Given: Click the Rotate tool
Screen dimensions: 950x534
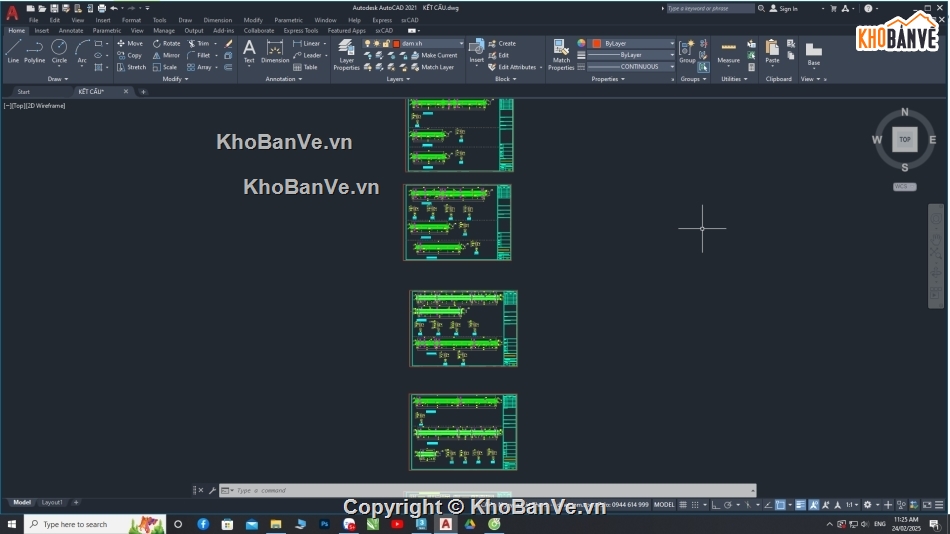Looking at the screenshot, I should 167,44.
